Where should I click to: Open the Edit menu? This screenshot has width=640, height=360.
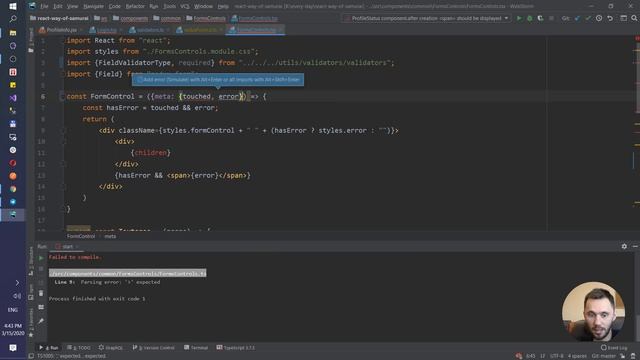[58, 7]
